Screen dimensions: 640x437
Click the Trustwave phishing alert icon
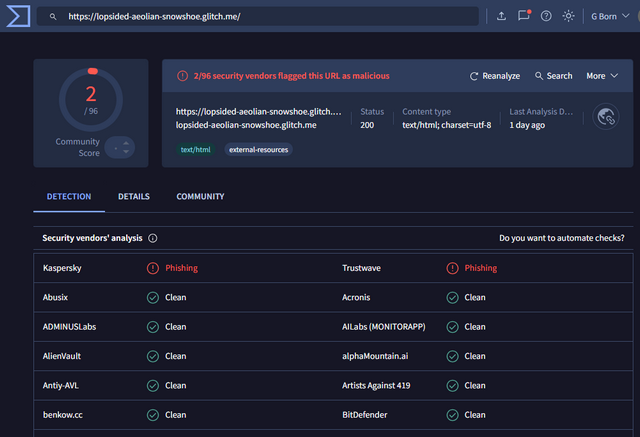[452, 268]
